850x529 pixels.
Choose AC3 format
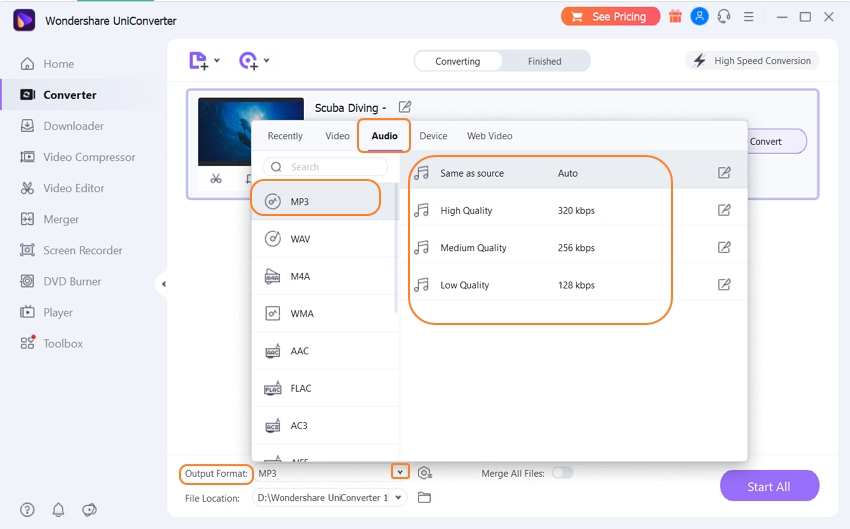pos(325,426)
